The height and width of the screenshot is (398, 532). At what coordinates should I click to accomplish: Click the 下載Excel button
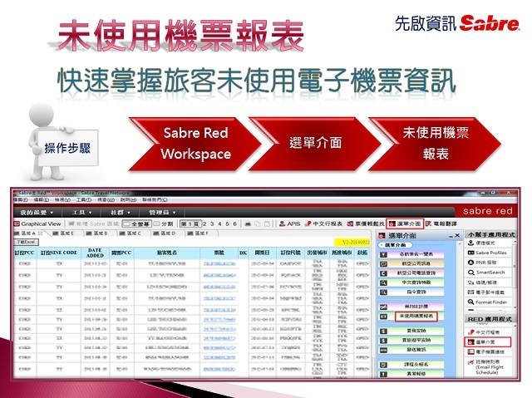click(26, 242)
